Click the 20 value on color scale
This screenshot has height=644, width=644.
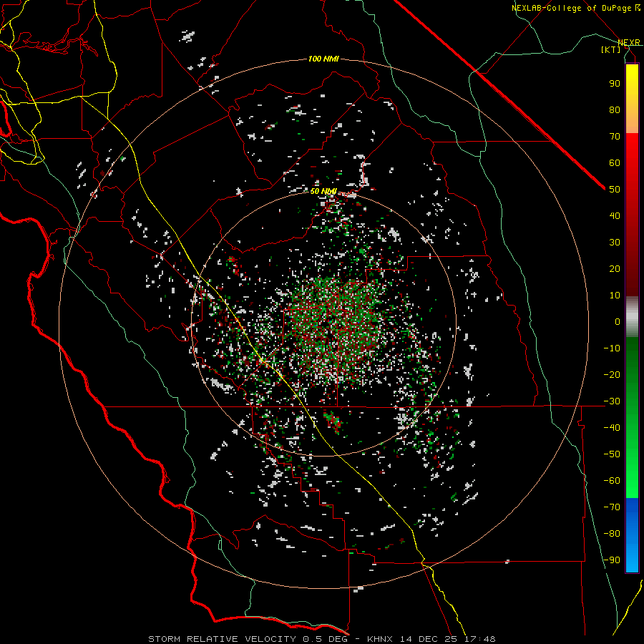(x=615, y=268)
